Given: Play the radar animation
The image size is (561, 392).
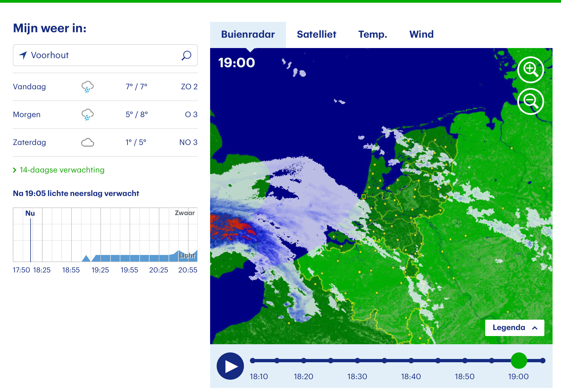Looking at the screenshot, I should coord(230,366).
